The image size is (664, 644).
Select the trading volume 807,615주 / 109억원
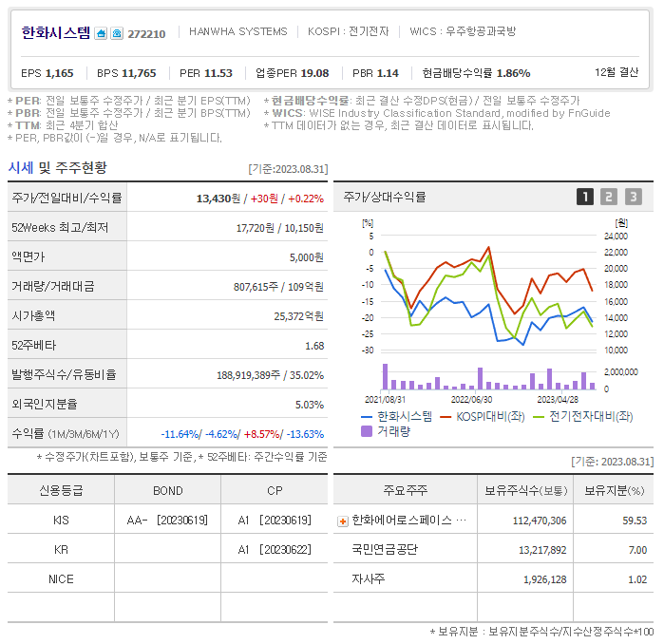(278, 287)
